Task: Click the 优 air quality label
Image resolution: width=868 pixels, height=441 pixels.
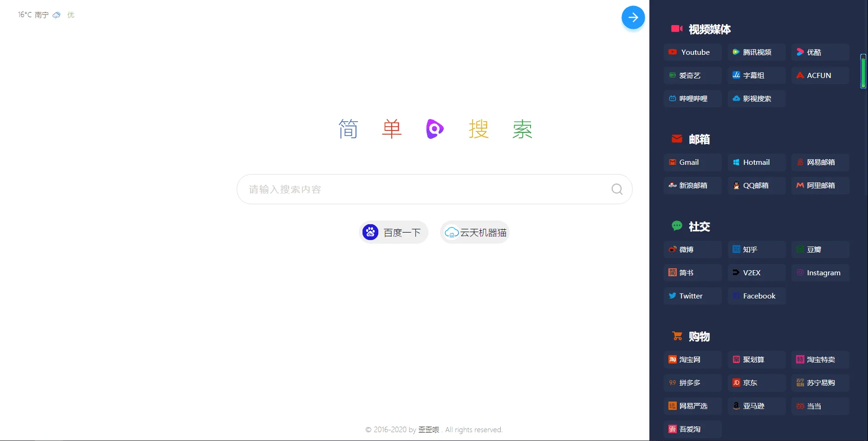Action: click(x=71, y=15)
